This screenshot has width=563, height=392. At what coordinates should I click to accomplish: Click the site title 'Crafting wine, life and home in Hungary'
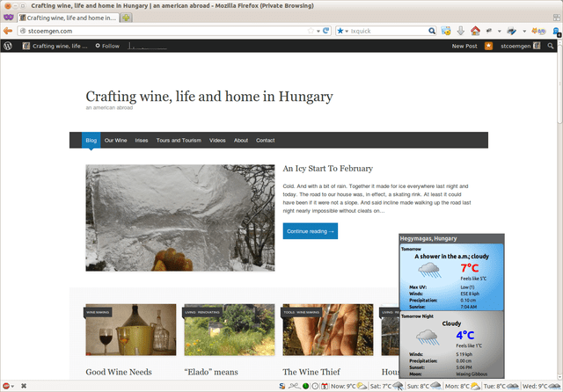click(x=209, y=96)
